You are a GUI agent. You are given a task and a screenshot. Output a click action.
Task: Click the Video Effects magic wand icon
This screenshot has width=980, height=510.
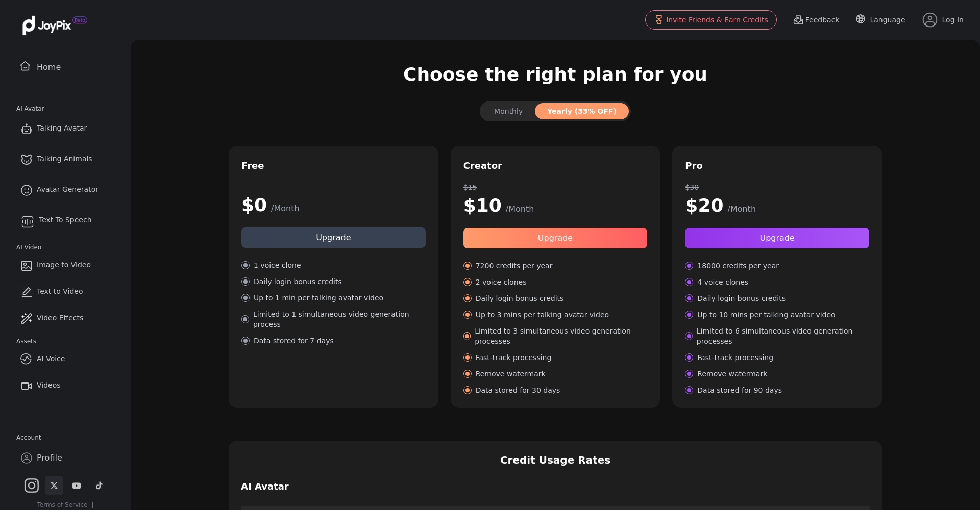(x=27, y=318)
